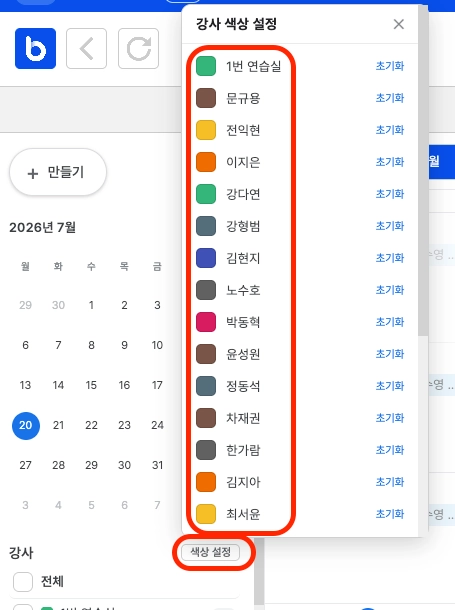Click the refresh arrow icon
The image size is (455, 610).
pyautogui.click(x=138, y=49)
